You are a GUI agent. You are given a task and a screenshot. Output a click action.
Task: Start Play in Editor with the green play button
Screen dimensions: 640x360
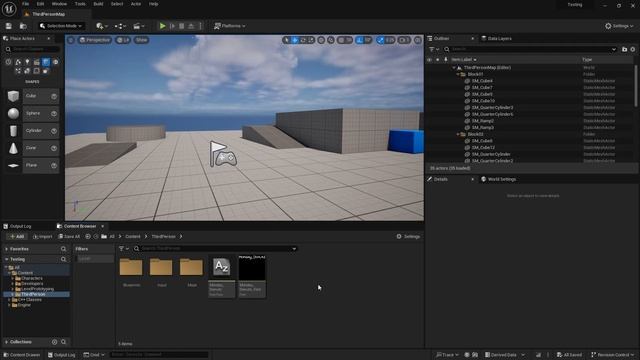click(x=162, y=26)
